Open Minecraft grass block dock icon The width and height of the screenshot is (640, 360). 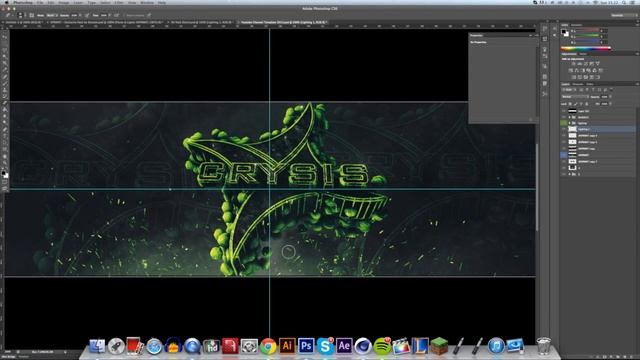[x=439, y=346]
